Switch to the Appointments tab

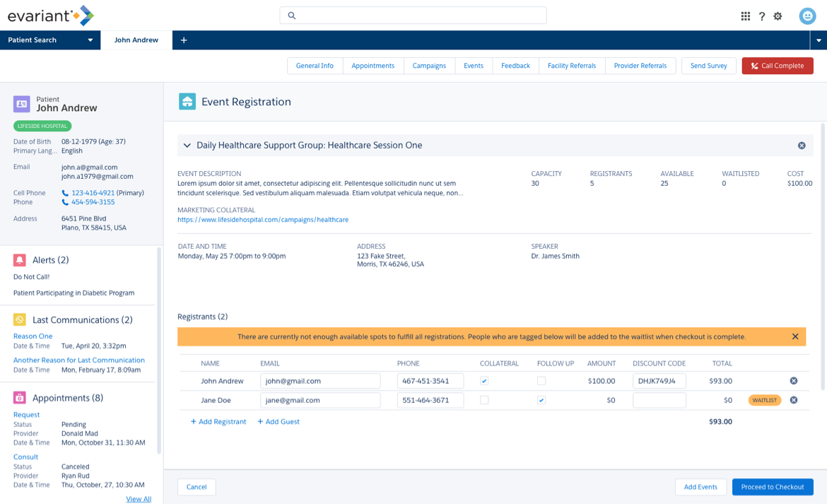click(x=373, y=66)
